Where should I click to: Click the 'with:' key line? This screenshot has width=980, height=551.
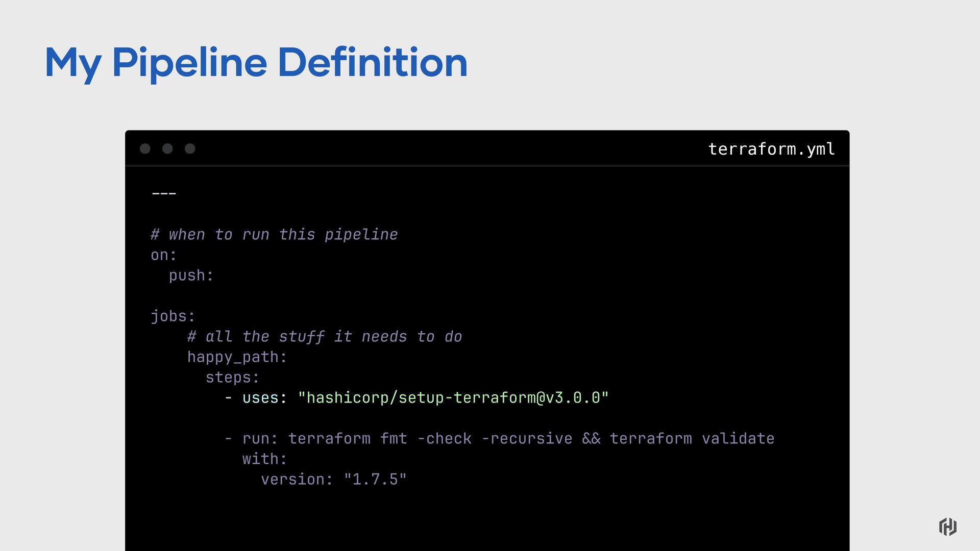(x=264, y=459)
